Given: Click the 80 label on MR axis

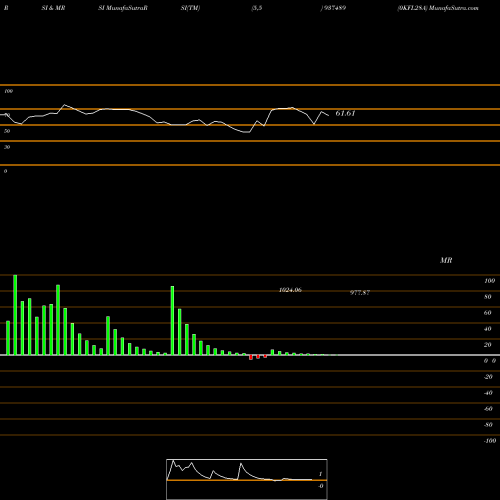Looking at the screenshot, I should [x=488, y=297].
